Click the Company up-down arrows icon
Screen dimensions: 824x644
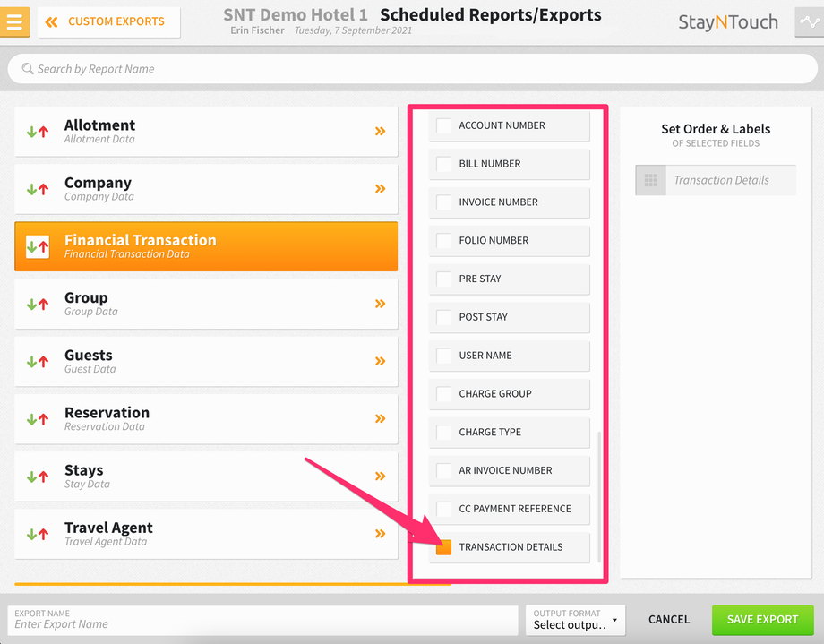[38, 189]
